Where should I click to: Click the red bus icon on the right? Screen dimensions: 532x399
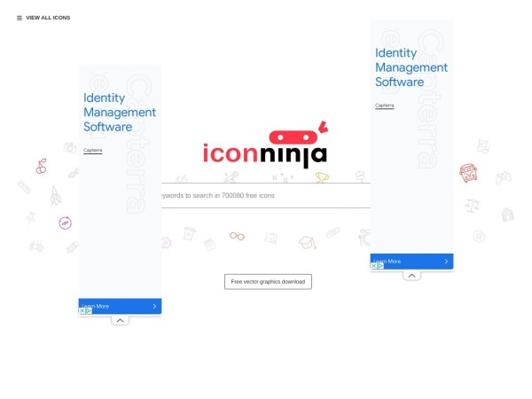click(468, 173)
